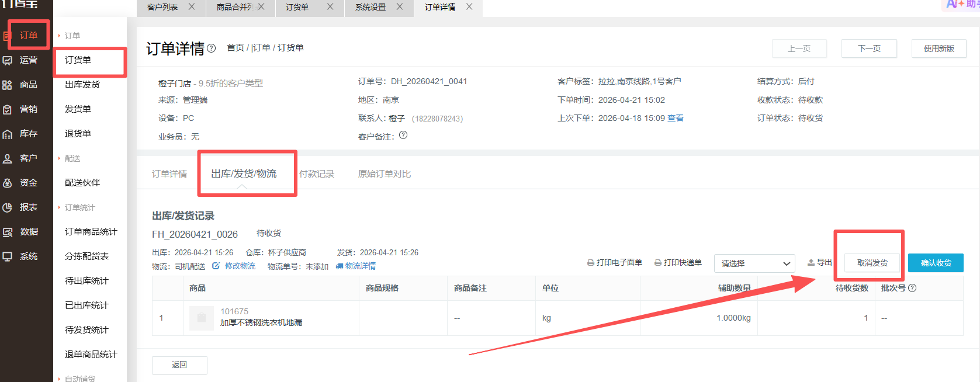Open the 数据 section in the sidebar
This screenshot has width=980, height=382.
click(x=22, y=232)
